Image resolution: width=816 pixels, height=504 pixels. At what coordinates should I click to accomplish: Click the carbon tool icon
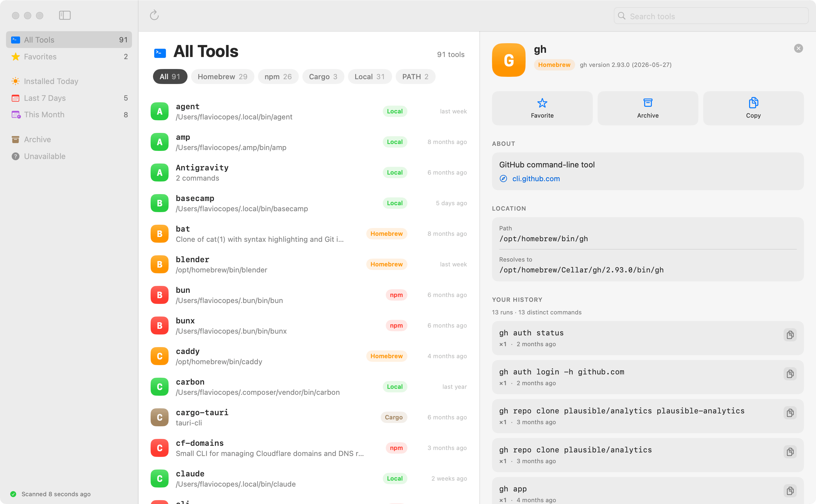[x=160, y=387]
